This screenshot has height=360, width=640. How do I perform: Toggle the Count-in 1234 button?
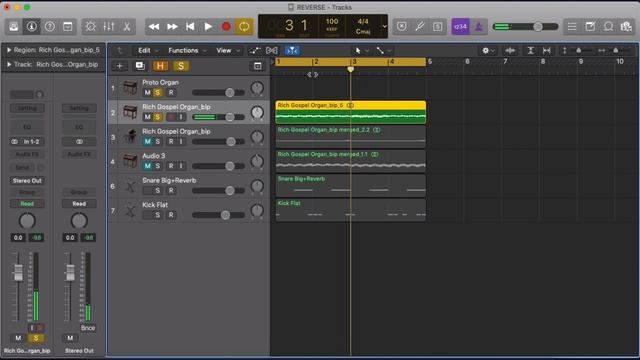460,27
